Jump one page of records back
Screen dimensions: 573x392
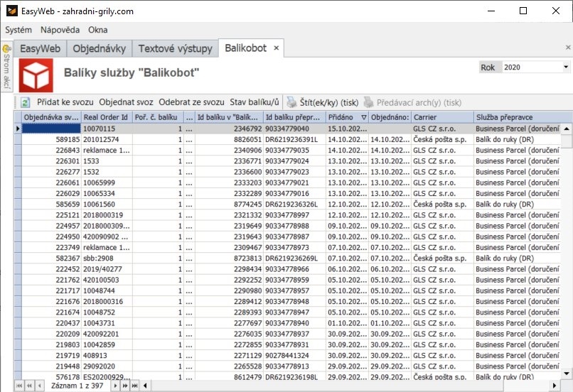pos(29,386)
